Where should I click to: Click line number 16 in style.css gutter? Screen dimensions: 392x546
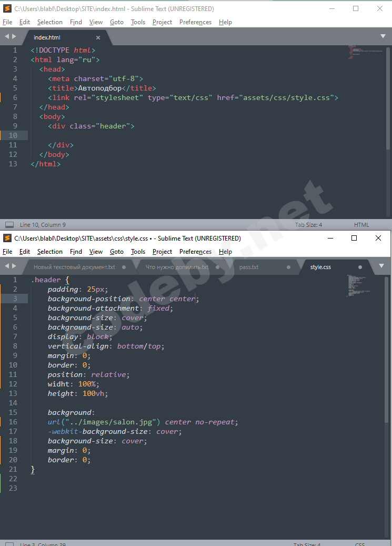[13, 422]
